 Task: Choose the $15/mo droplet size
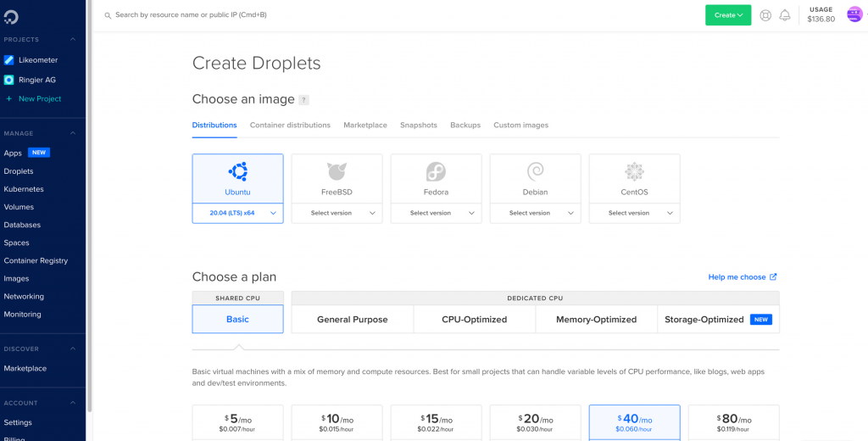coord(437,422)
